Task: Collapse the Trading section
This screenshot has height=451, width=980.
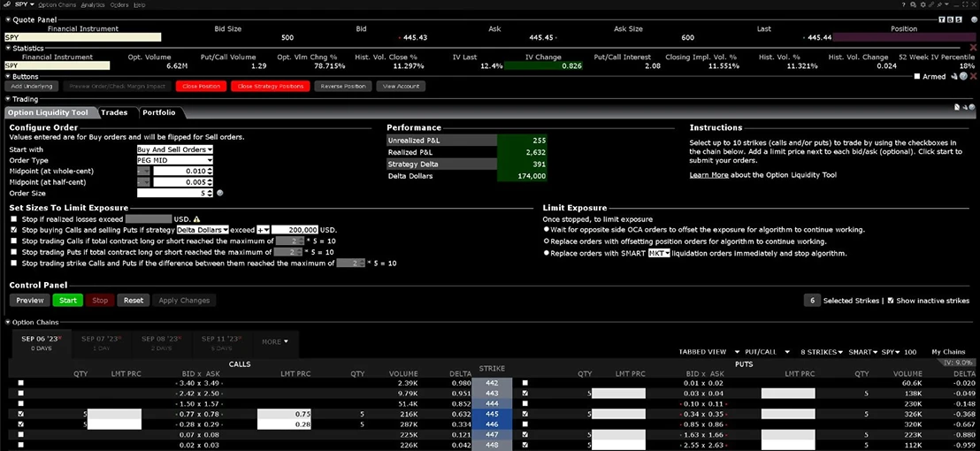Action: coord(7,99)
